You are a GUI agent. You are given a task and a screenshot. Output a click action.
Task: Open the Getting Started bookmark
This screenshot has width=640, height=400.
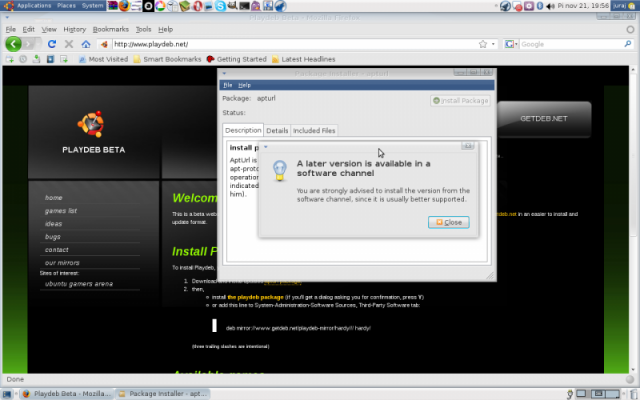point(236,59)
